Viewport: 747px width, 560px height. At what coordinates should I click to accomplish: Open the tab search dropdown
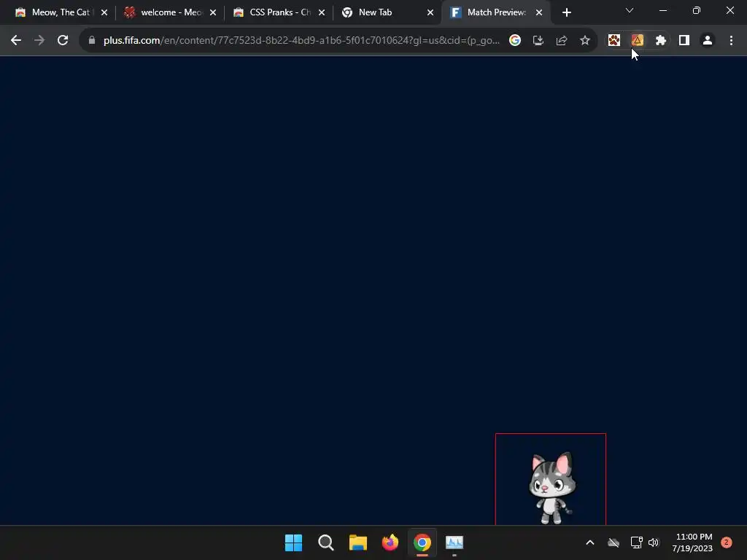(630, 10)
